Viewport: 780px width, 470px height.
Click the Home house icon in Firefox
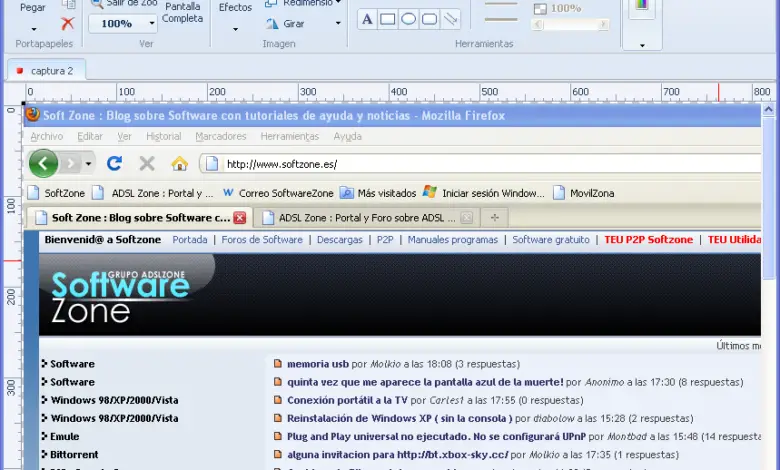point(180,163)
